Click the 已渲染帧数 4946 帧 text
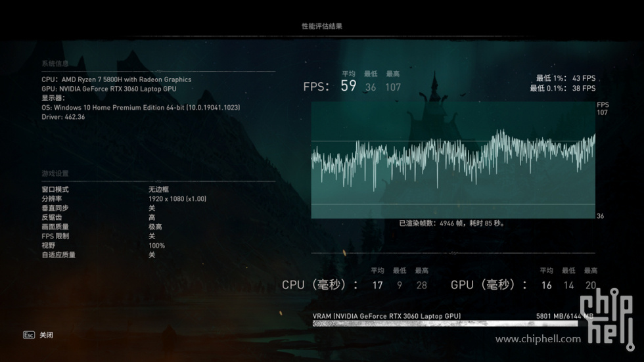Screen dimensions: 644x362 point(452,223)
